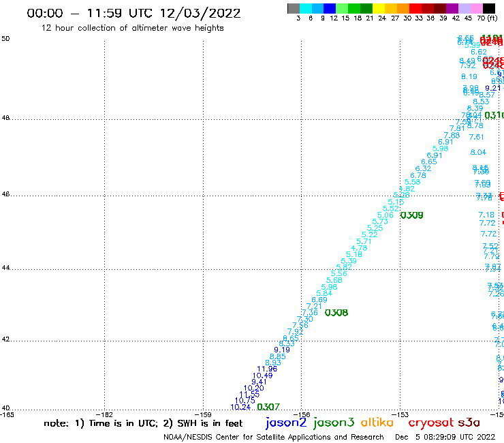This screenshot has height=443, width=504.
Task: Click the 'cryosat' satellite legend label
Action: tap(430, 423)
